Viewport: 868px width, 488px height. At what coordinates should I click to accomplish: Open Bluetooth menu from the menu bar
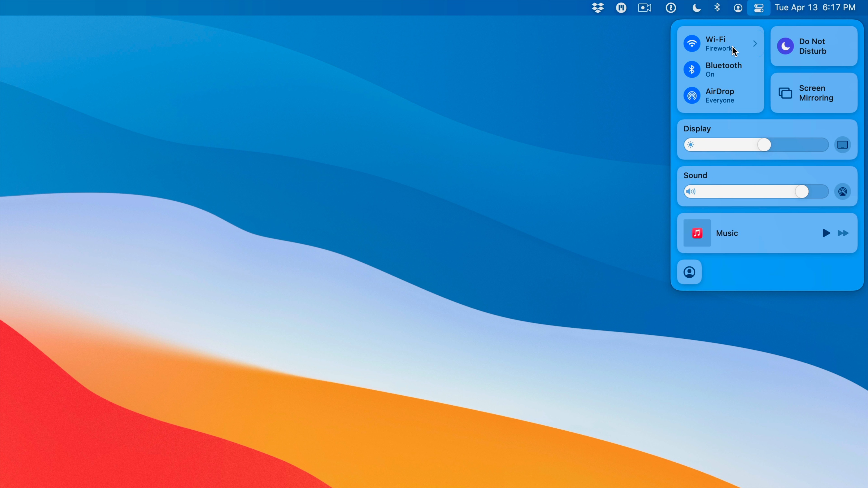pyautogui.click(x=717, y=7)
